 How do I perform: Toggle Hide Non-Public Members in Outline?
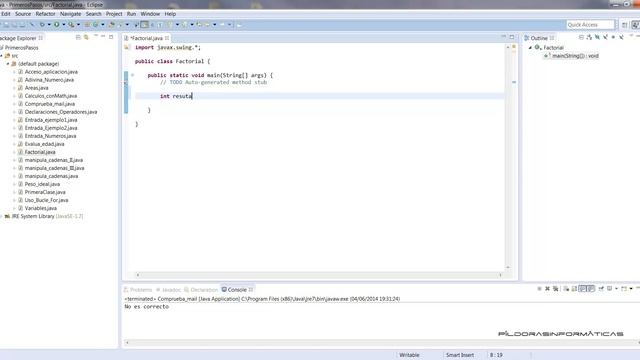(x=613, y=37)
